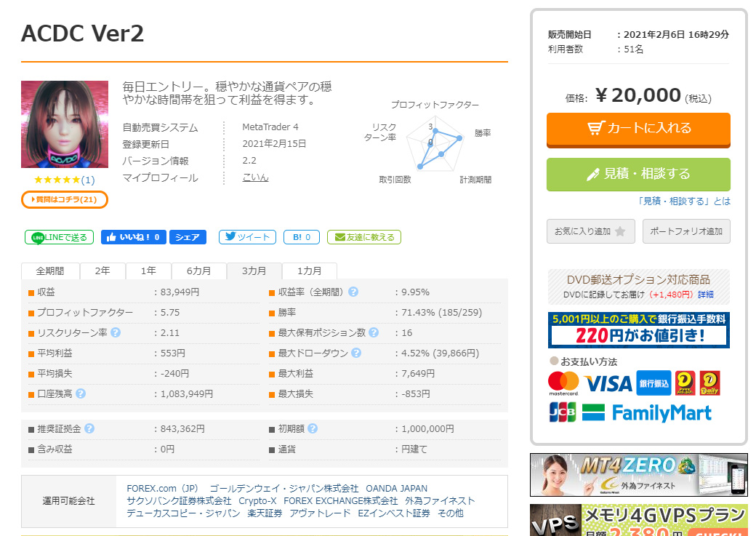756x536 pixels.
Task: Open the review count (1) link
Action: [88, 180]
